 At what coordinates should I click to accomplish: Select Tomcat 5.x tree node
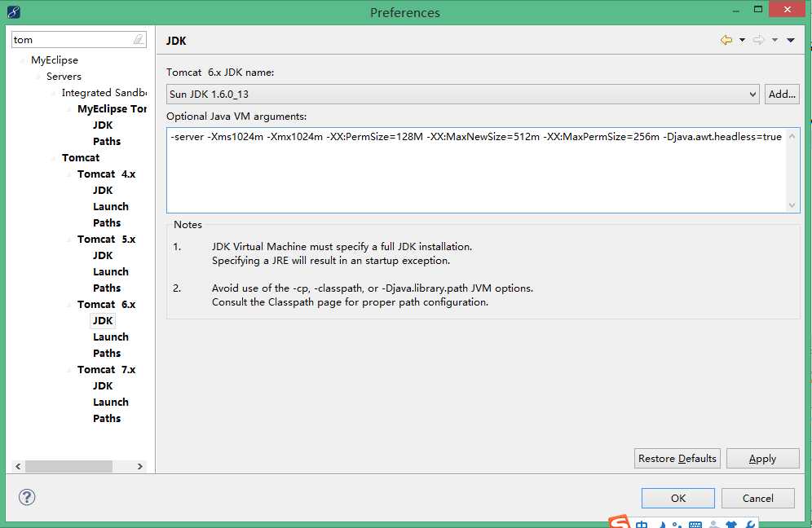tap(106, 240)
